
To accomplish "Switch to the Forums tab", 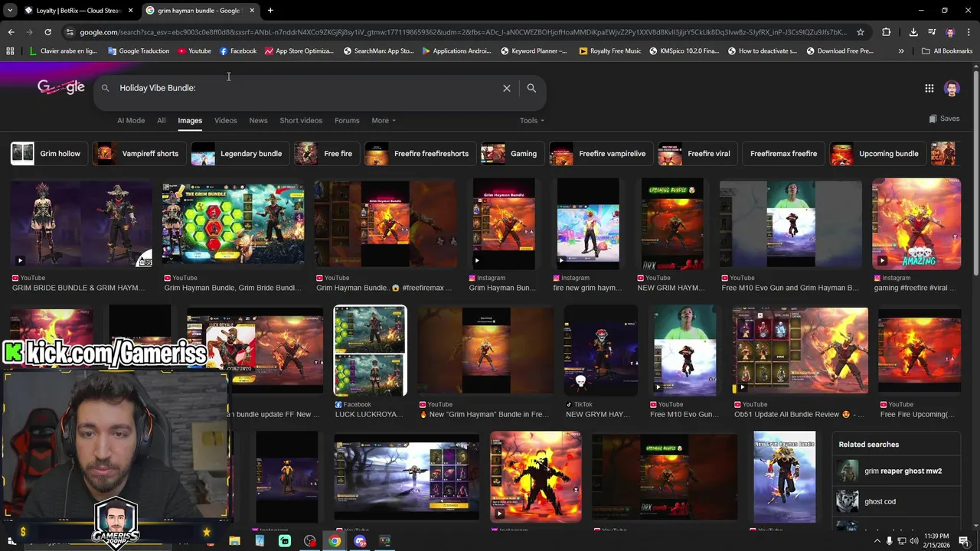I will [347, 121].
